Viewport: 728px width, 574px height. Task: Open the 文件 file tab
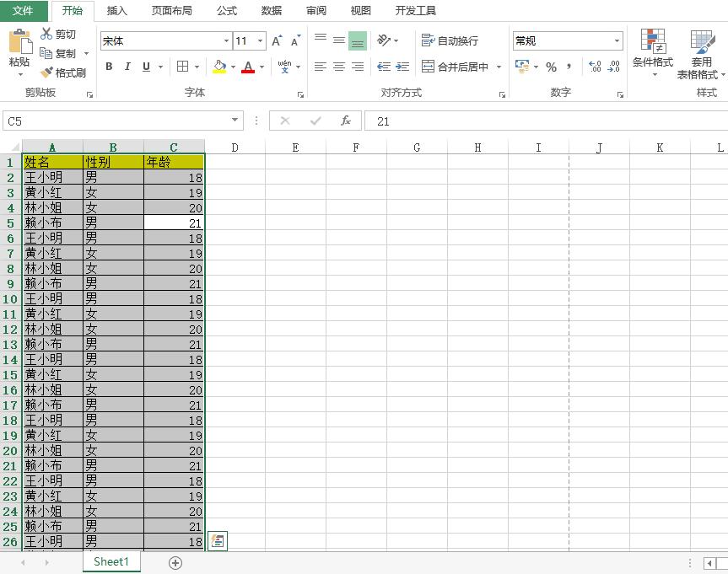24,11
